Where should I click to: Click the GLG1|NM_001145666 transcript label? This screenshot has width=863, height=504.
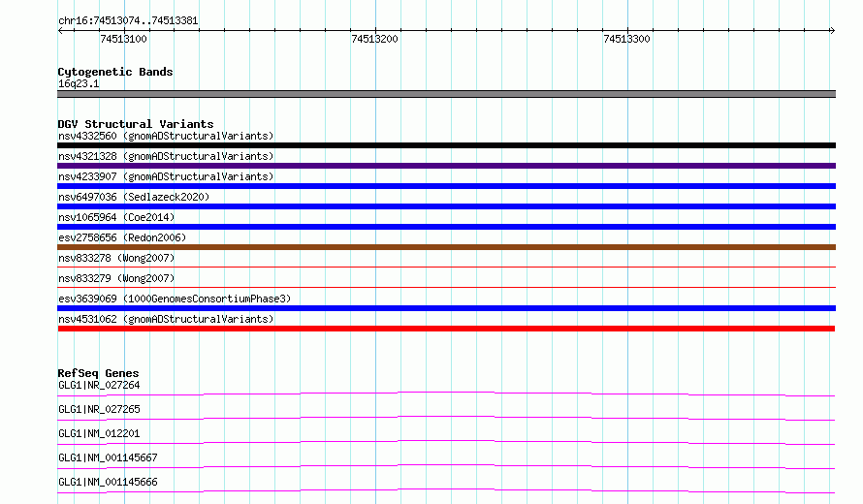coord(108,482)
